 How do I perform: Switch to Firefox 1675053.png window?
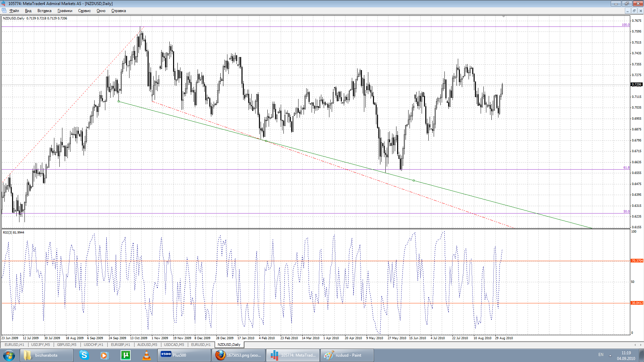click(x=238, y=355)
